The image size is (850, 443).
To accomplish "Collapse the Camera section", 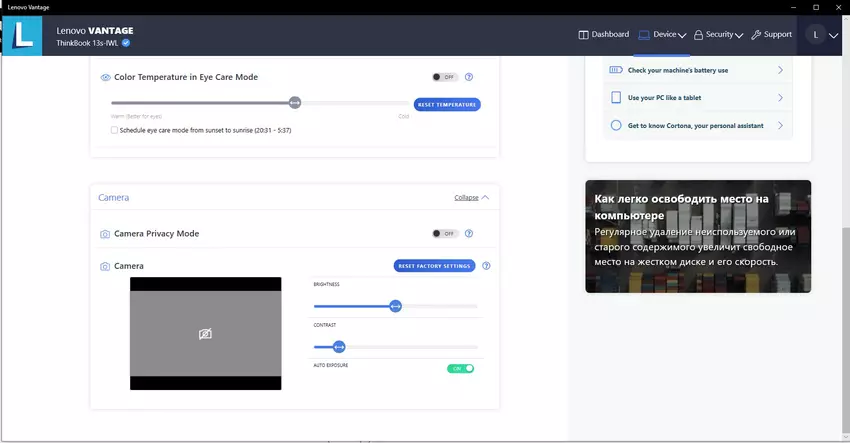I will 472,198.
